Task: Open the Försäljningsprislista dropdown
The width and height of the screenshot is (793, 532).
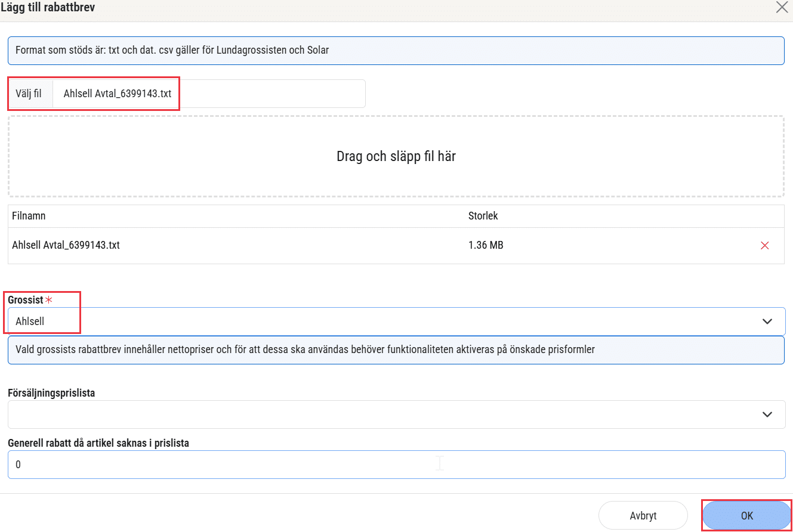Action: (396, 414)
